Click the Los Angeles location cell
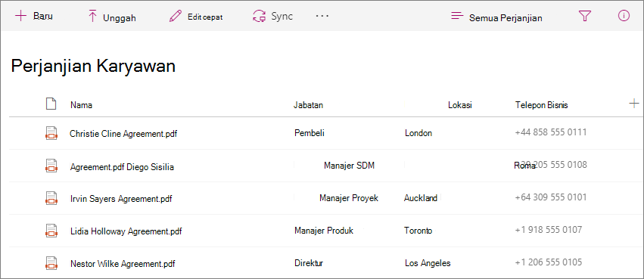The image size is (644, 279). click(x=428, y=263)
